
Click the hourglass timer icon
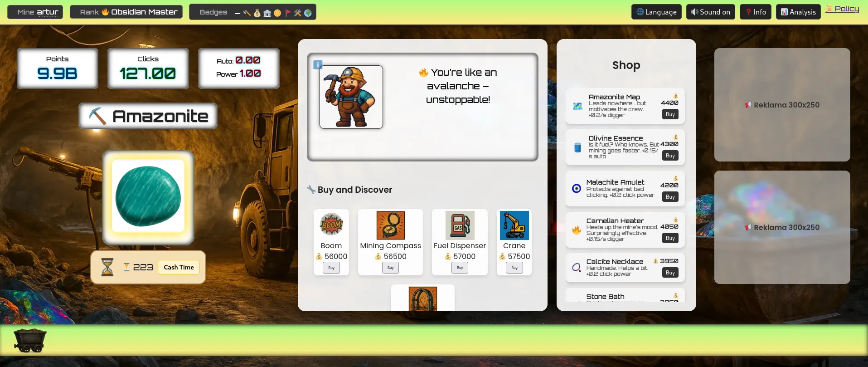[107, 267]
